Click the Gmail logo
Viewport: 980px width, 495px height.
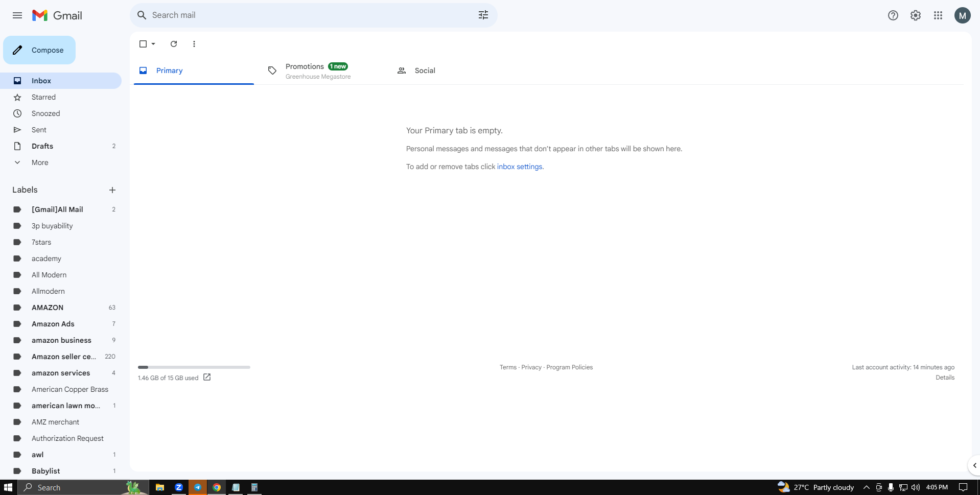point(57,15)
